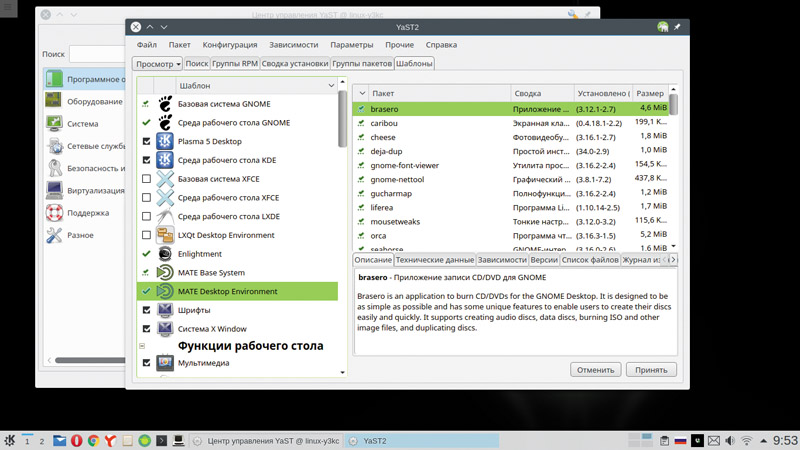Click the KDE icon beside Среда рабочего стола KDE
800x450 pixels.
click(x=165, y=160)
